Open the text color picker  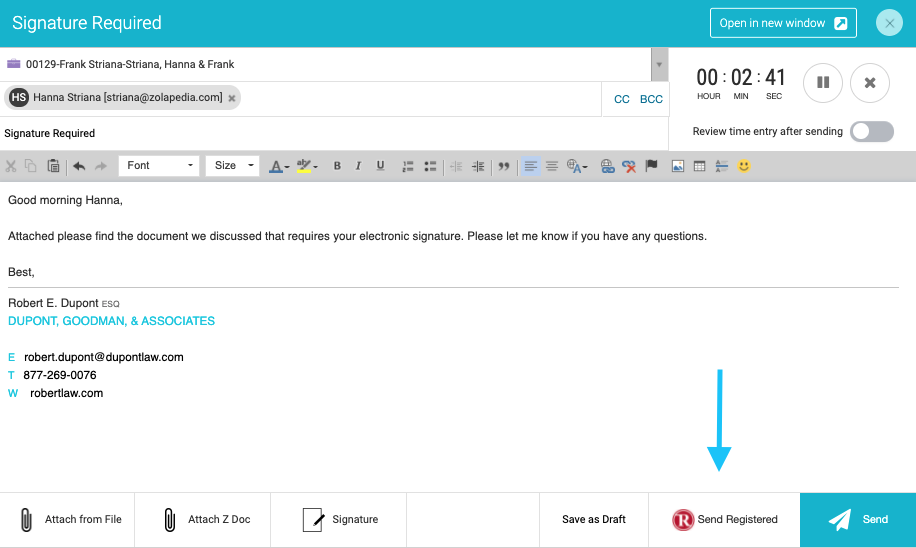(279, 167)
